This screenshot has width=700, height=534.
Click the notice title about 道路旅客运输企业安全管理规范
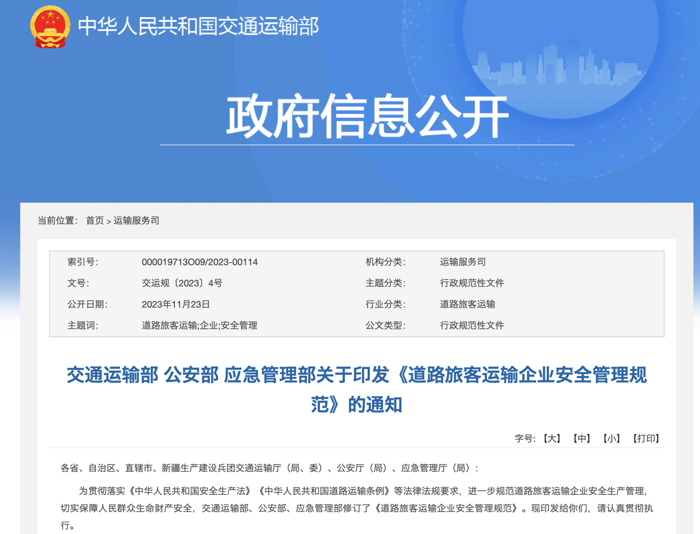click(357, 389)
